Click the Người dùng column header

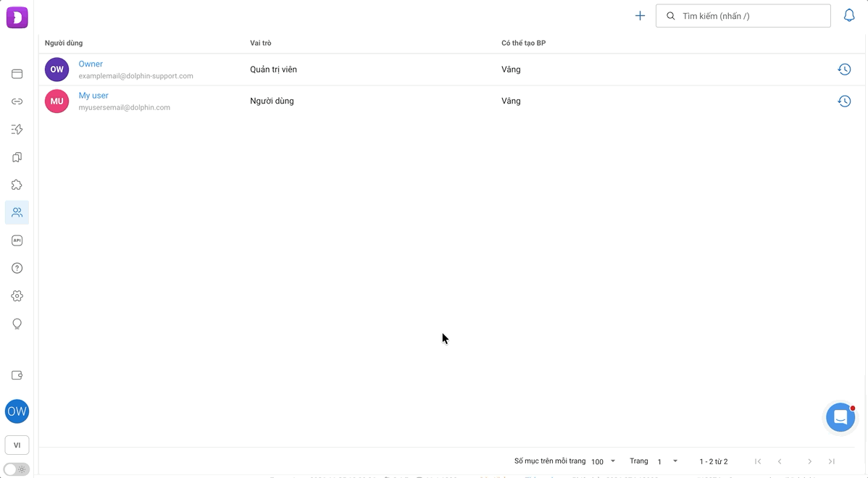(64, 43)
